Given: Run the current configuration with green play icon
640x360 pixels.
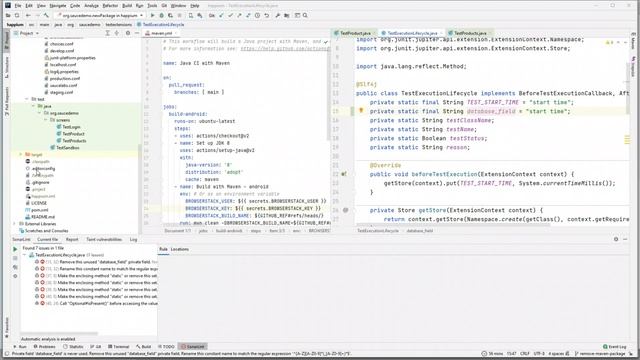Looking at the screenshot, I should 153,16.
